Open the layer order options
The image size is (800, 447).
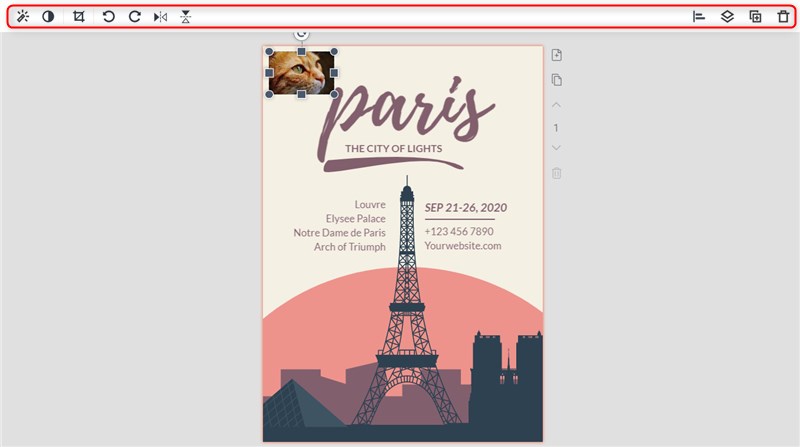728,17
